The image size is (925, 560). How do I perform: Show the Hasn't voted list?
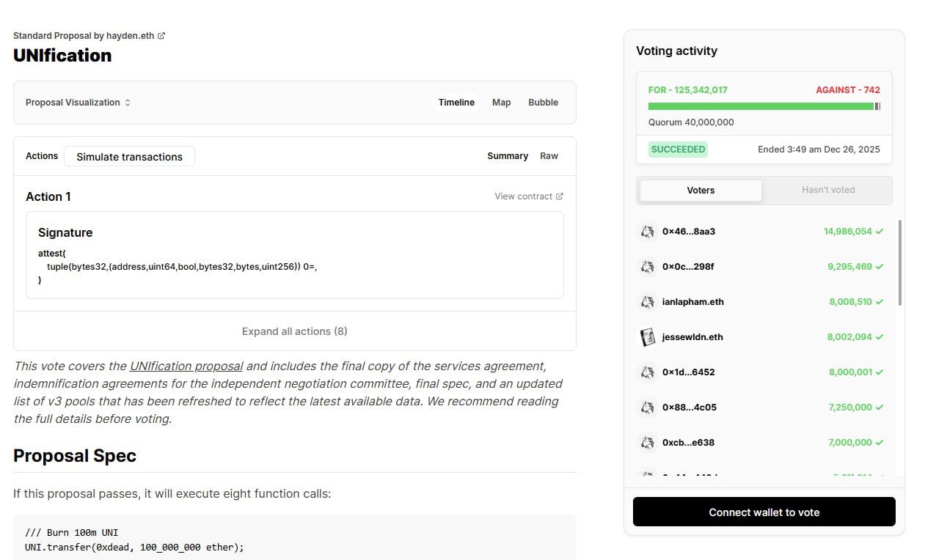click(828, 191)
